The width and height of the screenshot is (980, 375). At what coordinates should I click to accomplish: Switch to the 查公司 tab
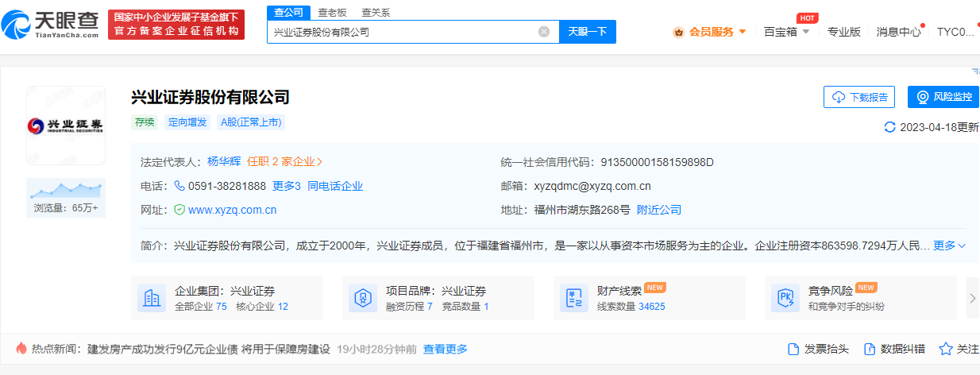287,13
